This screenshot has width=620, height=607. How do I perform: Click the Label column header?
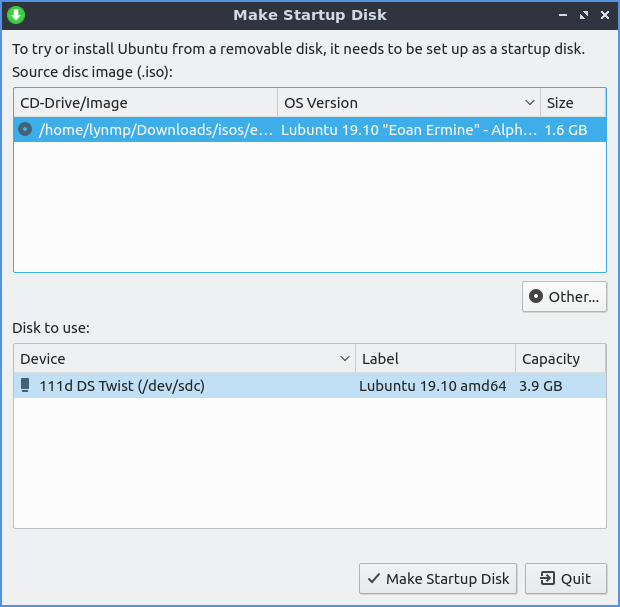coord(435,359)
